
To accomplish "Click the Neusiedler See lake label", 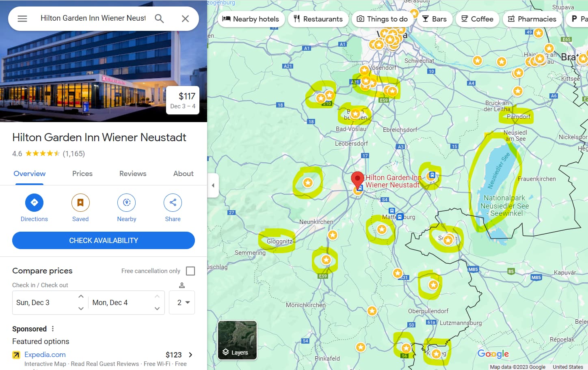I will [x=499, y=170].
